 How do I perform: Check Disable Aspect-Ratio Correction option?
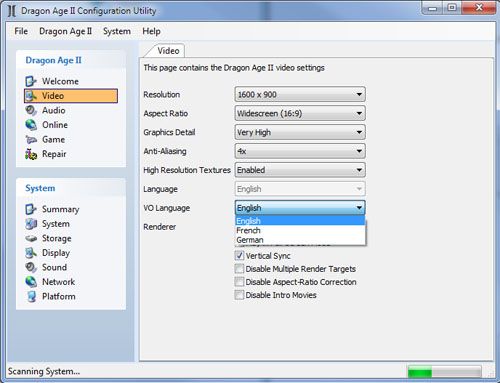tap(239, 282)
